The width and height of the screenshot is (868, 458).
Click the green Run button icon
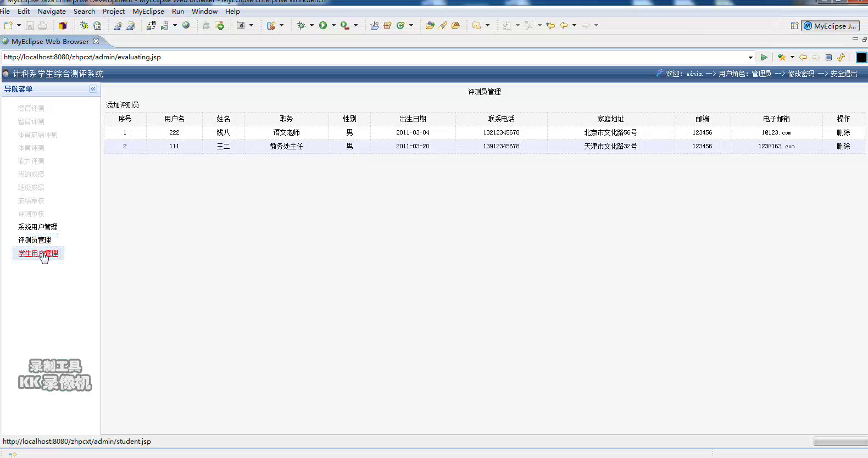pyautogui.click(x=323, y=25)
